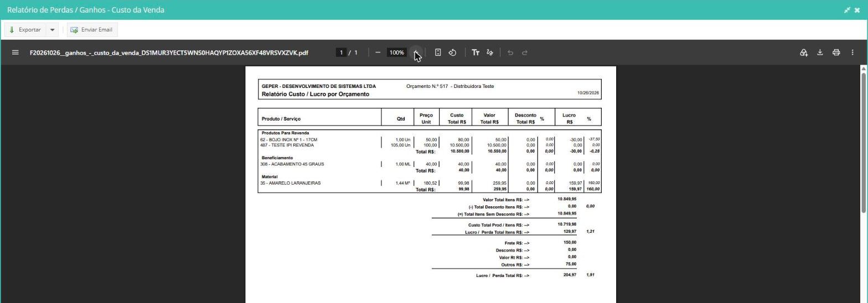Viewport: 868px width, 303px height.
Task: Click the redo annotation arrow
Action: click(x=525, y=53)
